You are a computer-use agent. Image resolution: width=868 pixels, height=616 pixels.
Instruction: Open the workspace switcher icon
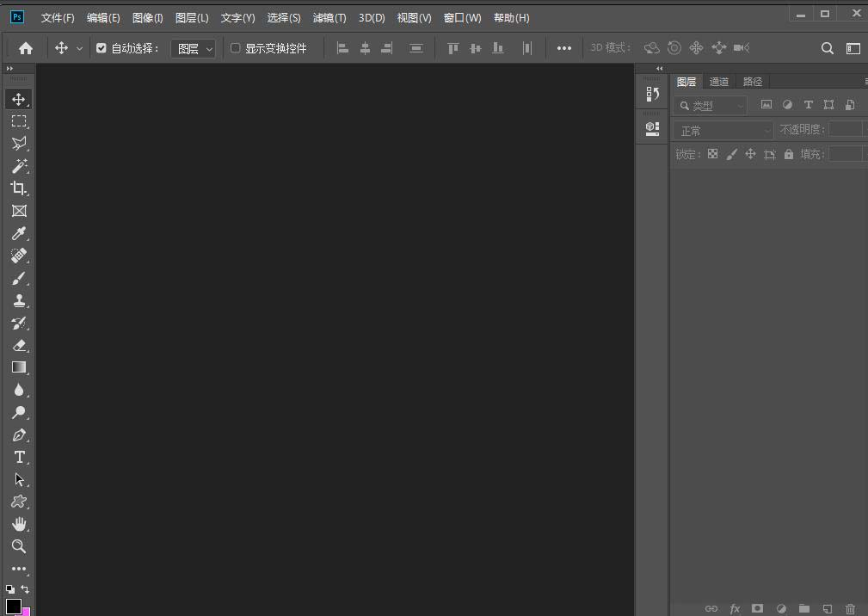tap(853, 49)
